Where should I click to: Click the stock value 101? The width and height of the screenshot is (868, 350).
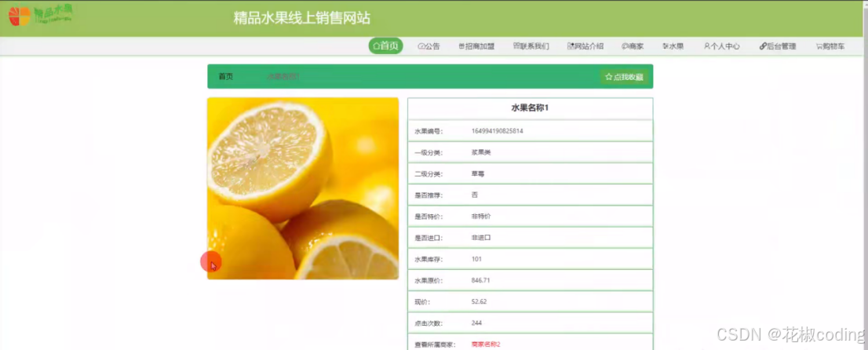[x=476, y=259]
